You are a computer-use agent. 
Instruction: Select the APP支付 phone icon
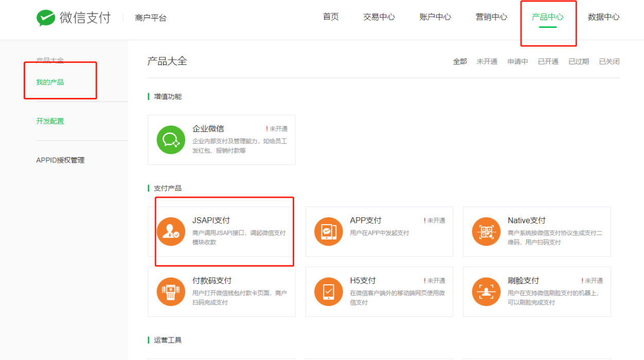(328, 232)
